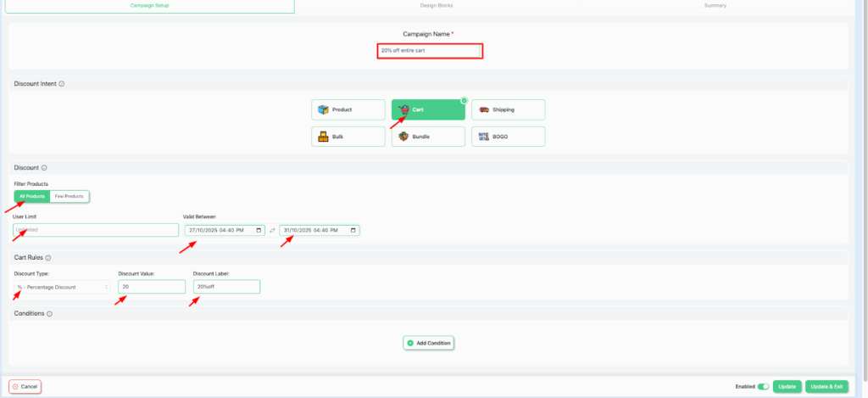The width and height of the screenshot is (868, 398).
Task: Open the end date calendar picker
Action: (353, 230)
